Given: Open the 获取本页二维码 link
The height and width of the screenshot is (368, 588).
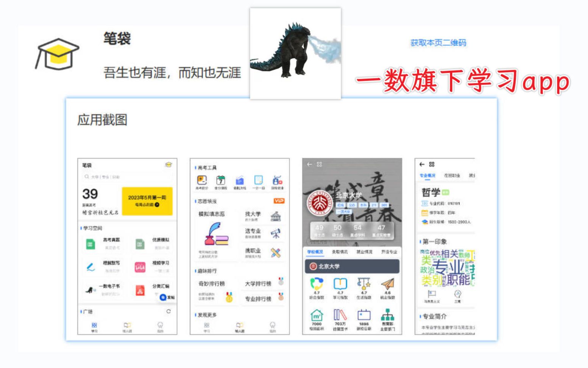Looking at the screenshot, I should [438, 43].
